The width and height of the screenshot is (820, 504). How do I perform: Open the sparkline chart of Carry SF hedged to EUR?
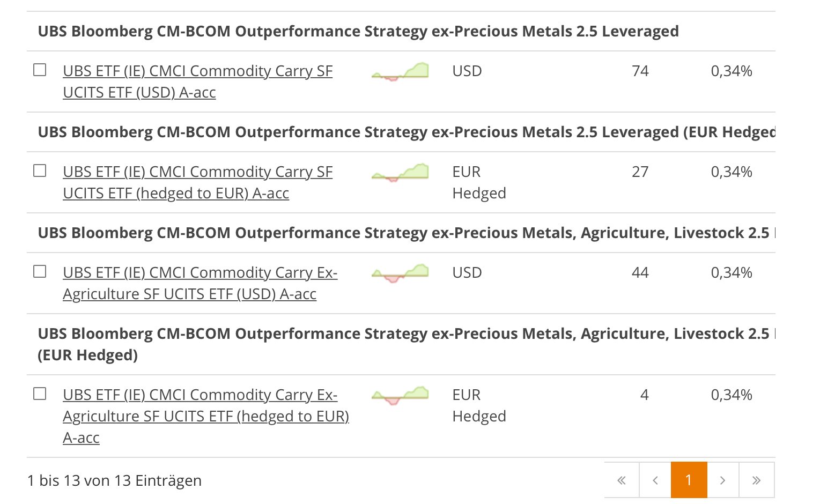click(x=400, y=172)
